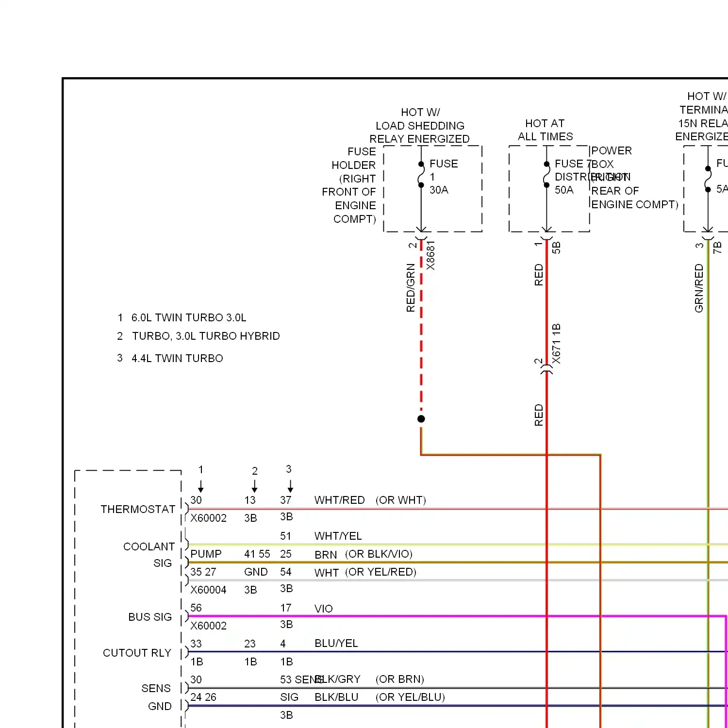This screenshot has height=728, width=728.
Task: Click the 'REAR OF' location text
Action: point(615,191)
